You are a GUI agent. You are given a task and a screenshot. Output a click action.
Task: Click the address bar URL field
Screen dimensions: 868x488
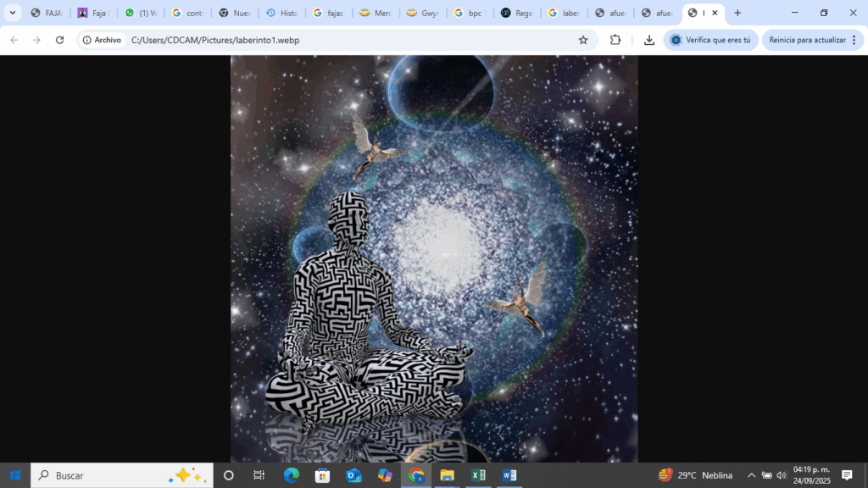click(339, 40)
